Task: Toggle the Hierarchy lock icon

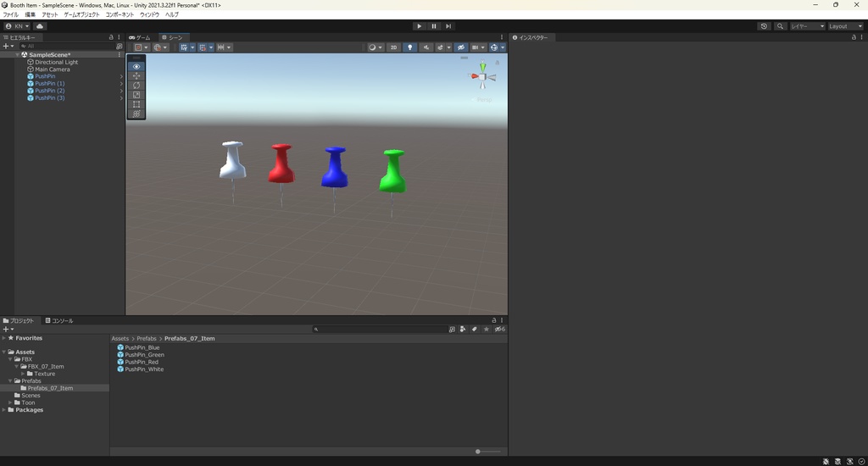Action: (x=111, y=37)
